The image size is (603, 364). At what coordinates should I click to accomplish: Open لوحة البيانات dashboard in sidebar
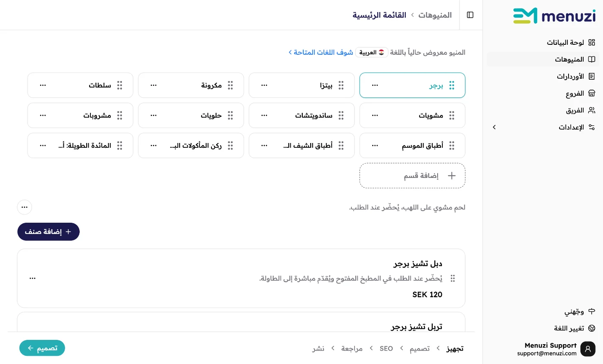[x=543, y=42]
